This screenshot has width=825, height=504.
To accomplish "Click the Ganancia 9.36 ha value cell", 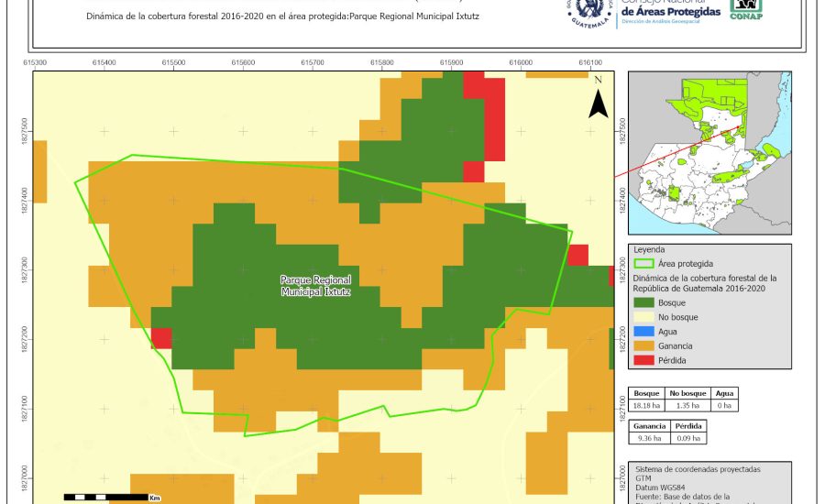I will (647, 439).
